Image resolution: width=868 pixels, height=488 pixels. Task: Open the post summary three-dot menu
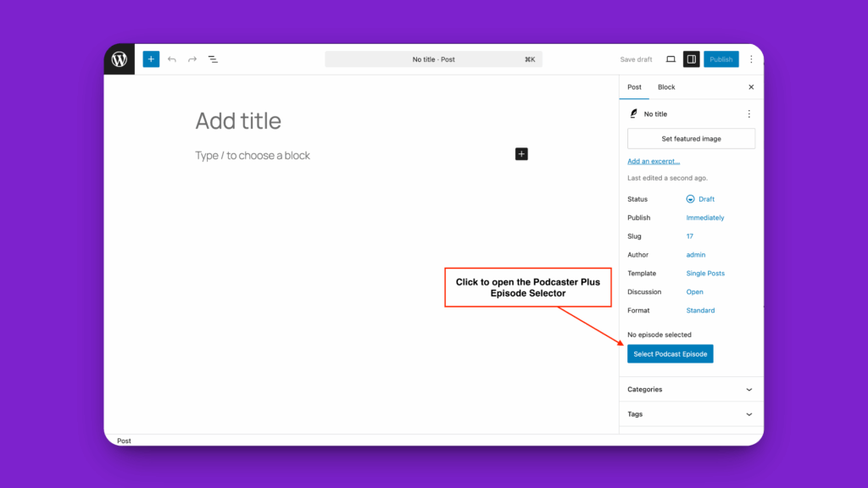click(x=749, y=114)
